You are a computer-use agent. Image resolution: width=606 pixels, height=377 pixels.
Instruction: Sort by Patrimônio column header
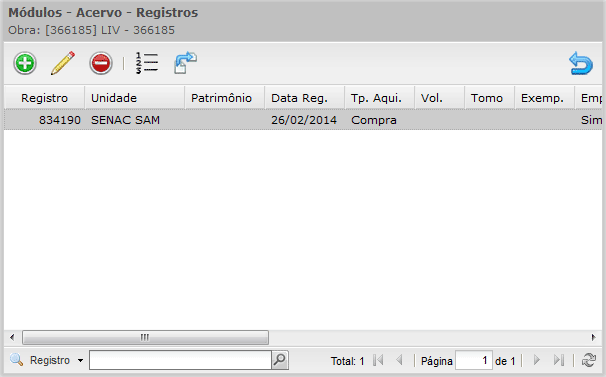(225, 98)
